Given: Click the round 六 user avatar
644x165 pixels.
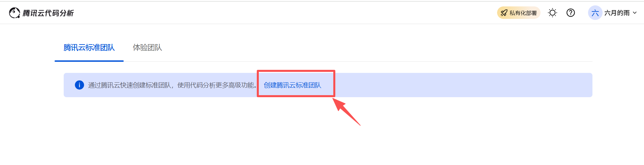Looking at the screenshot, I should 595,13.
